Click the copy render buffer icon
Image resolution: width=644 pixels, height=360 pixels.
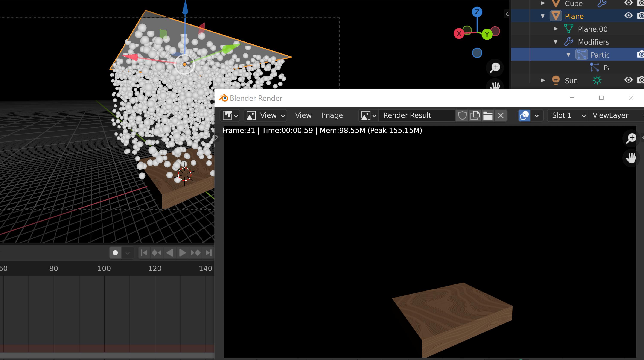click(475, 115)
